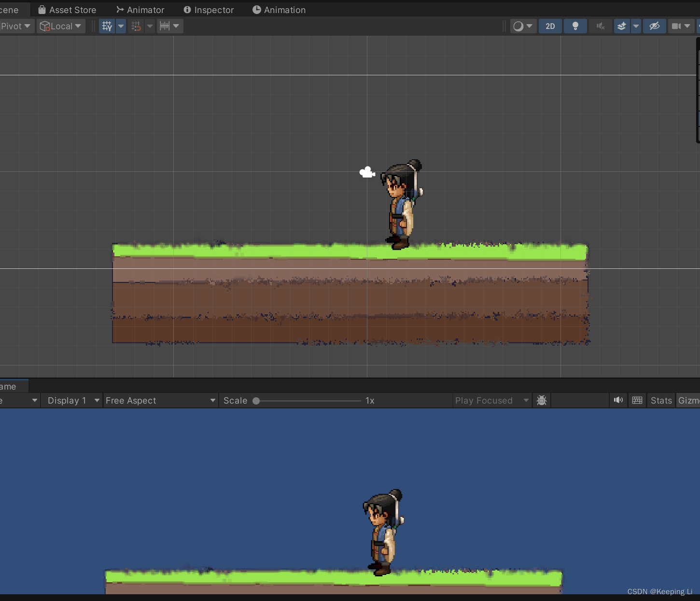Click the frame debugger bug icon

pos(542,401)
